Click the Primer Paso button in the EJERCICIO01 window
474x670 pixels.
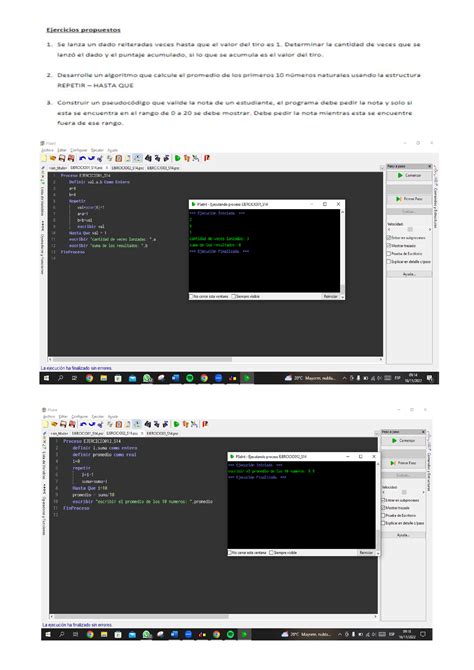[x=409, y=199]
